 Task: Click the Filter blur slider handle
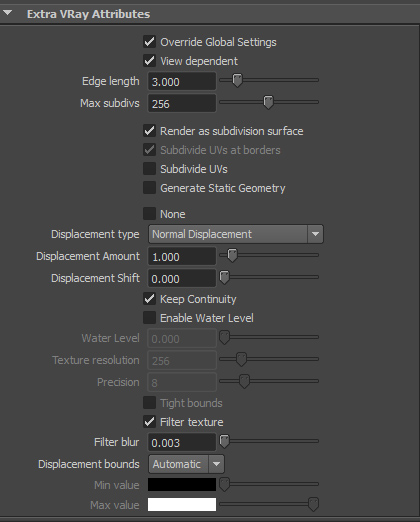coord(225,441)
